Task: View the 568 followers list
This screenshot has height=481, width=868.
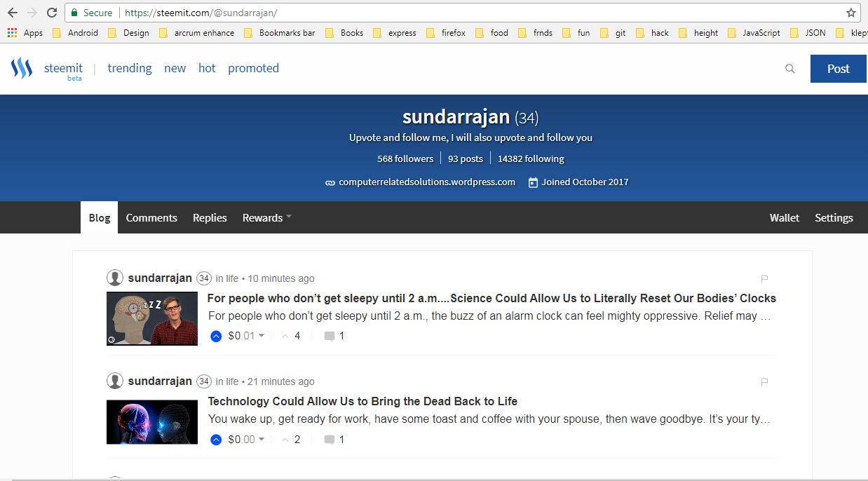Action: pyautogui.click(x=405, y=159)
